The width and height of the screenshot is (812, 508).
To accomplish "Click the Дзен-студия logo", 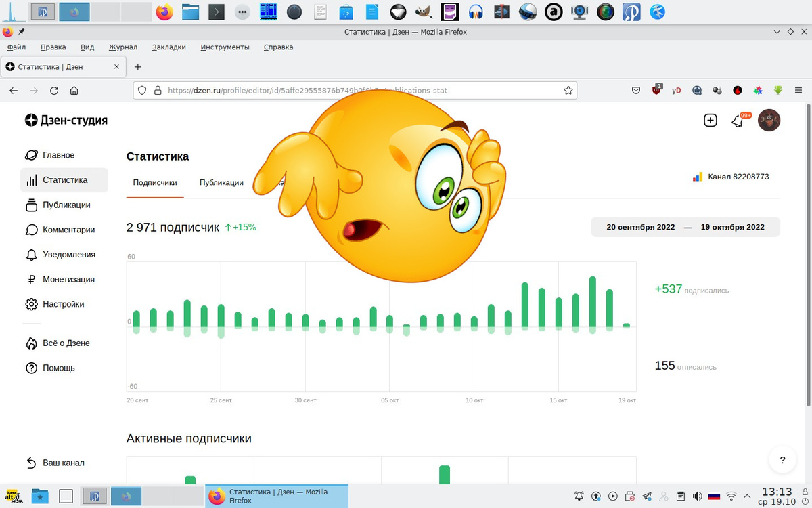I will 66,121.
